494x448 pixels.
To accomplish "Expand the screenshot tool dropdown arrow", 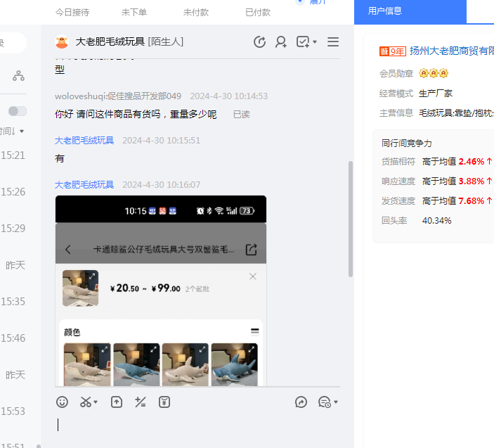I will [x=96, y=402].
